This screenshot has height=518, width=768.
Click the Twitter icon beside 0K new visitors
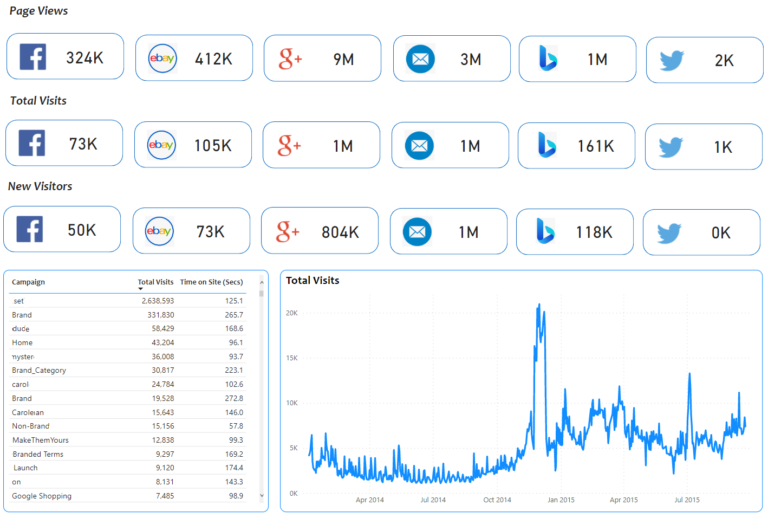click(x=669, y=233)
